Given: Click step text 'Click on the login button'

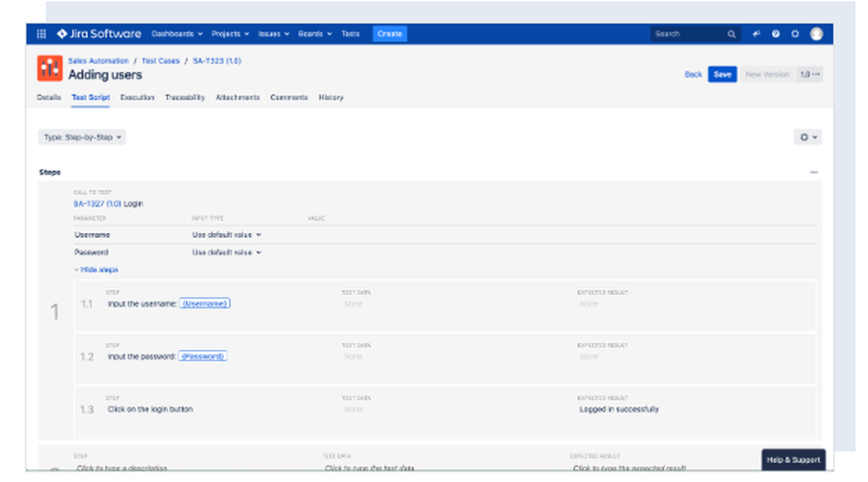Looking at the screenshot, I should pos(150,409).
